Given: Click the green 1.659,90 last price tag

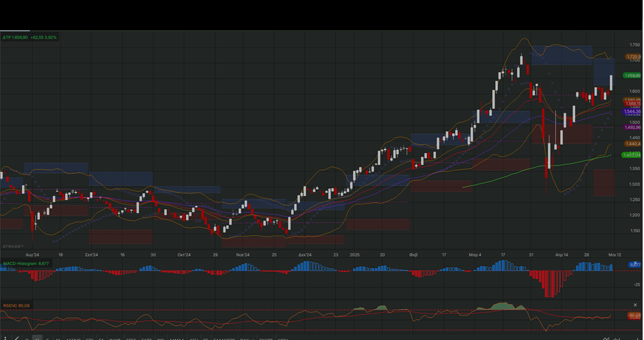Looking at the screenshot, I should (632, 75).
